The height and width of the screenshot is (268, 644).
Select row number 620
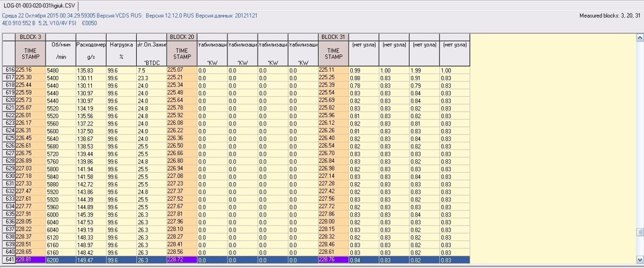click(x=9, y=101)
